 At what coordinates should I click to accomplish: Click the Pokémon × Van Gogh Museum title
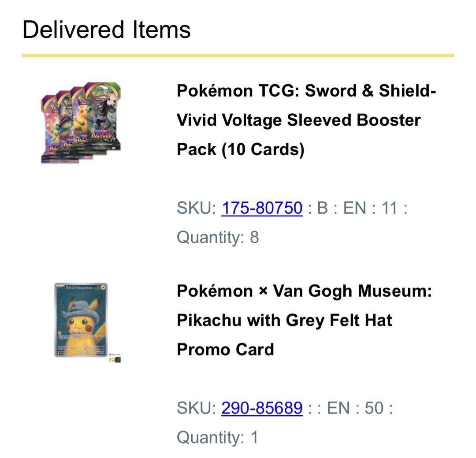click(304, 291)
